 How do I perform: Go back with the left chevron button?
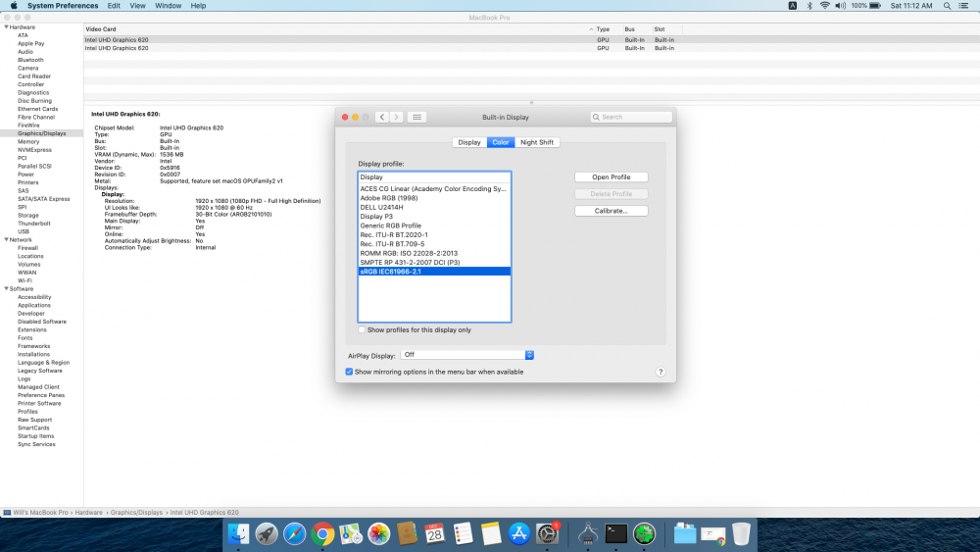(382, 117)
